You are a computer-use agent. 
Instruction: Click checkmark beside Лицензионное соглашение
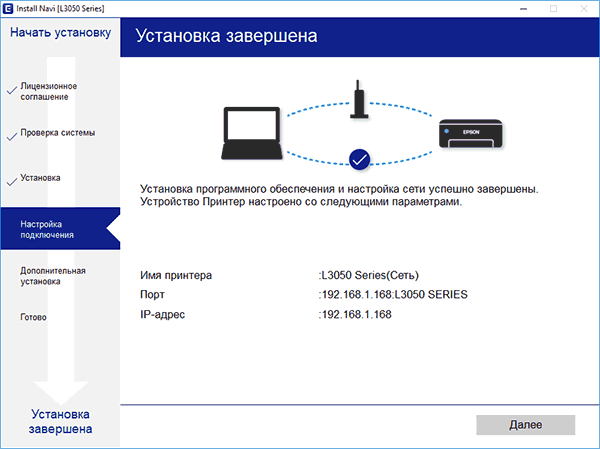click(x=11, y=90)
